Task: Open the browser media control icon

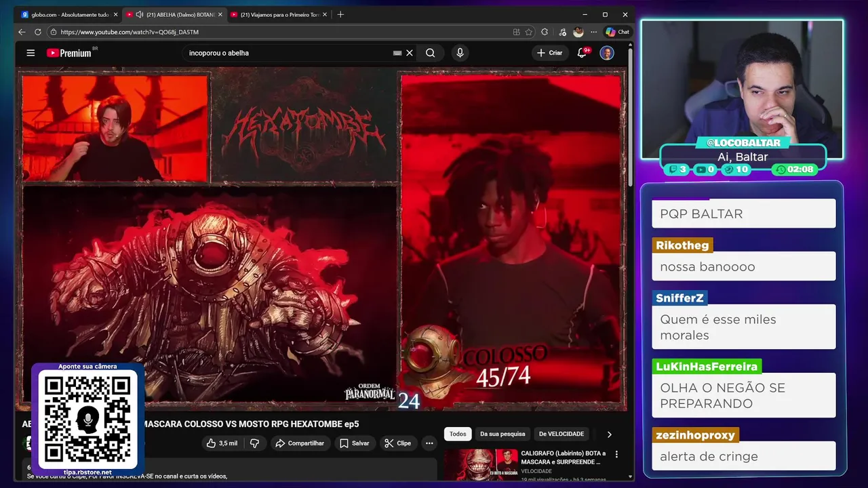Action: coord(562,32)
